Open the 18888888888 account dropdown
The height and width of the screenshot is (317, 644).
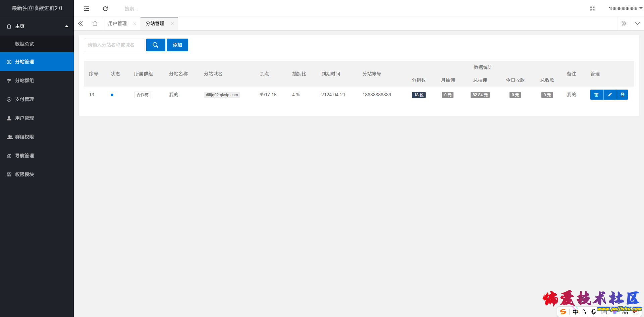625,8
